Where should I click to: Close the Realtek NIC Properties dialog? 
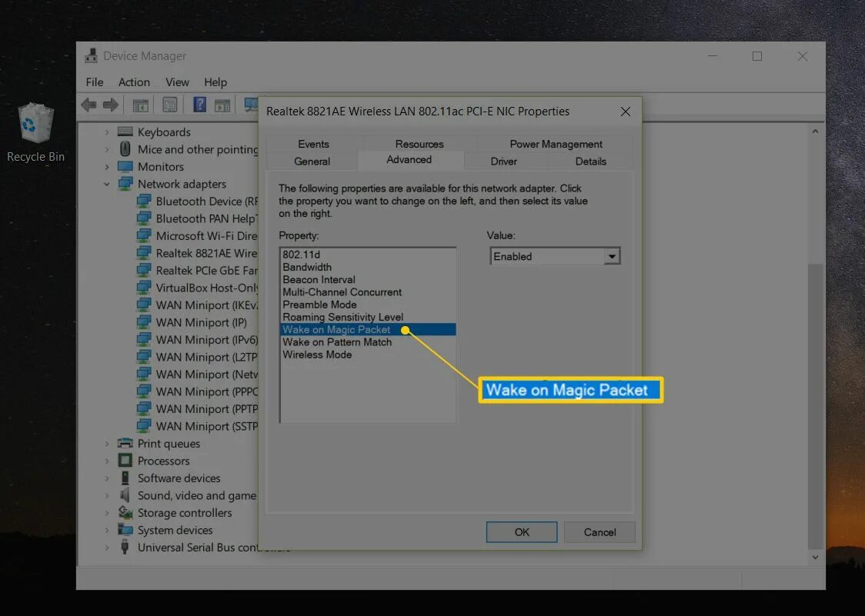point(625,112)
